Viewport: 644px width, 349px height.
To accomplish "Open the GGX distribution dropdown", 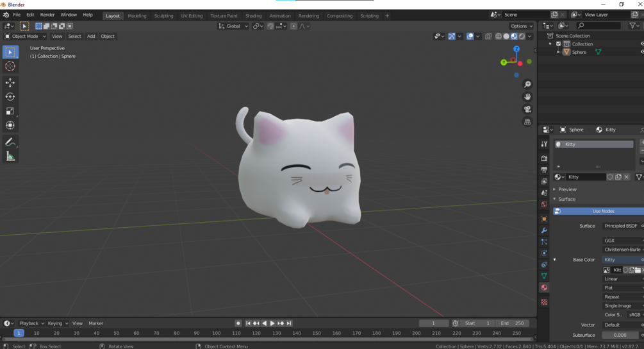I will [x=623, y=241].
